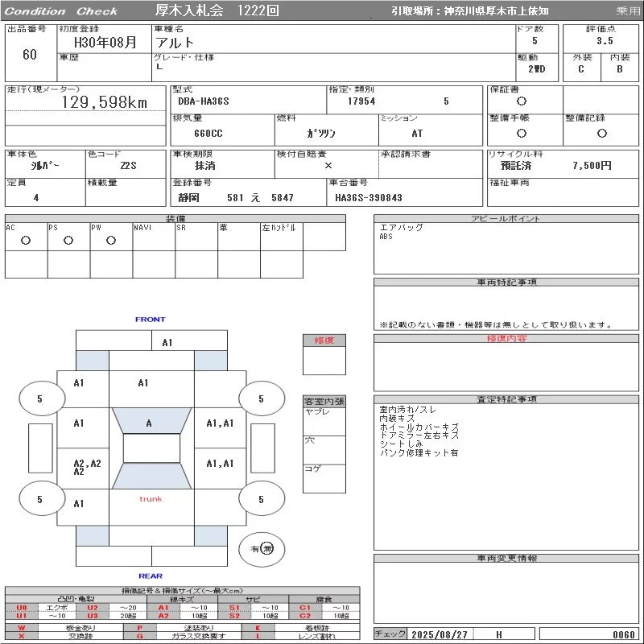
Task: Click the '0060' number in the footer
Action: point(623,634)
